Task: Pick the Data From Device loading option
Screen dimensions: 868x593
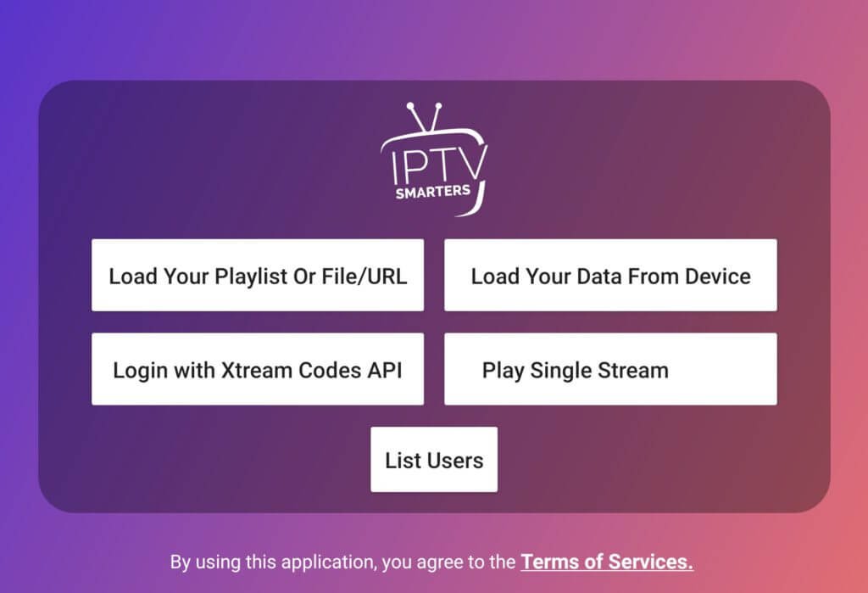Action: pos(610,275)
